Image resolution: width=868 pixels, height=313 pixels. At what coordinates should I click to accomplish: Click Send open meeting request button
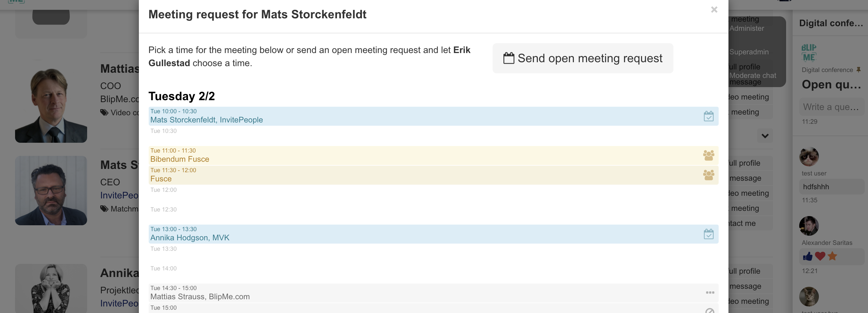[x=583, y=58]
